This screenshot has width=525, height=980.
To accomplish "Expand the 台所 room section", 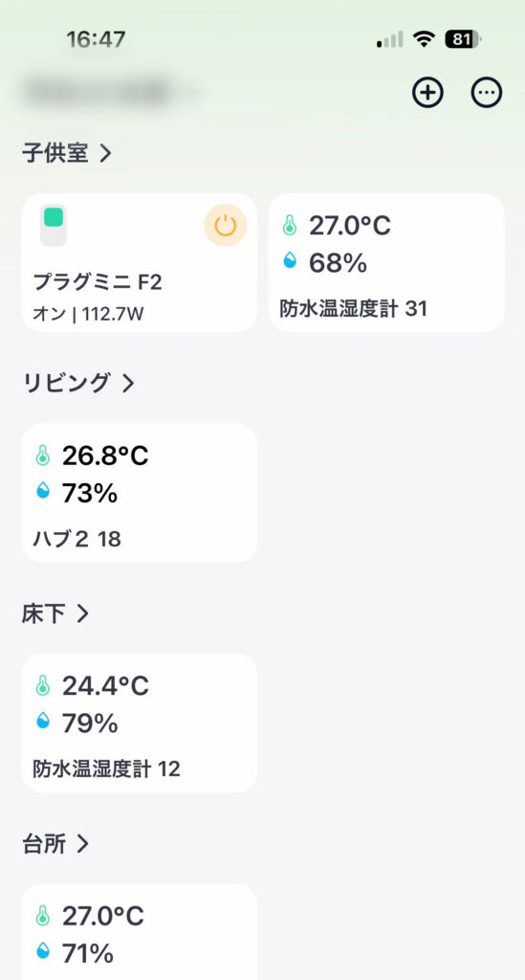I will click(x=55, y=844).
